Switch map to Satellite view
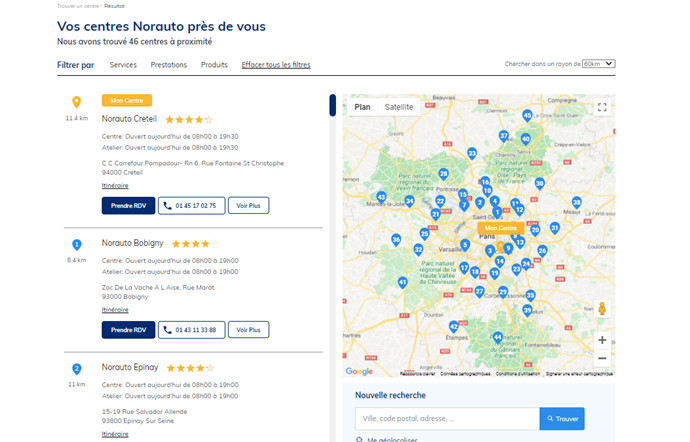Screen dimensions: 690x442 pos(399,107)
